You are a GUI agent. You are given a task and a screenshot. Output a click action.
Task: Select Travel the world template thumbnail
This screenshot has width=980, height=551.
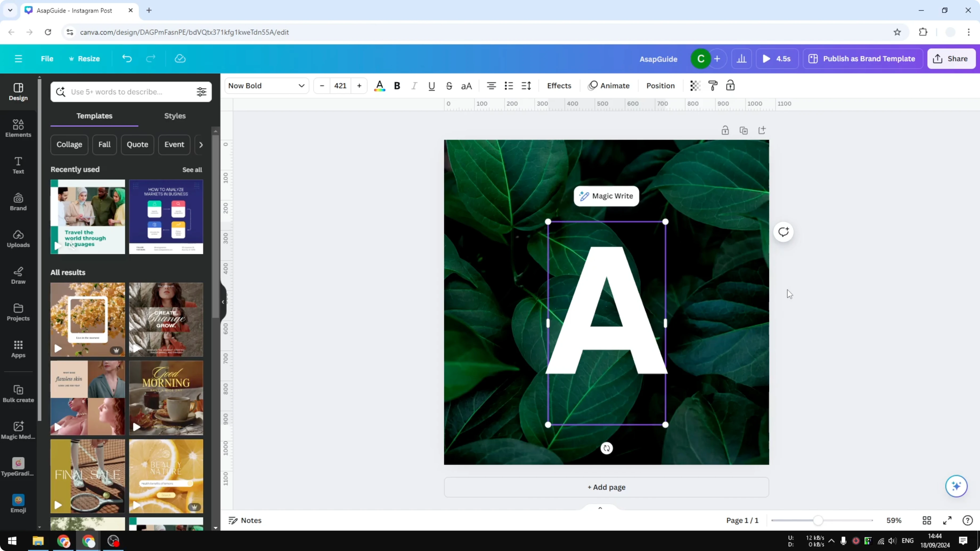(x=88, y=217)
